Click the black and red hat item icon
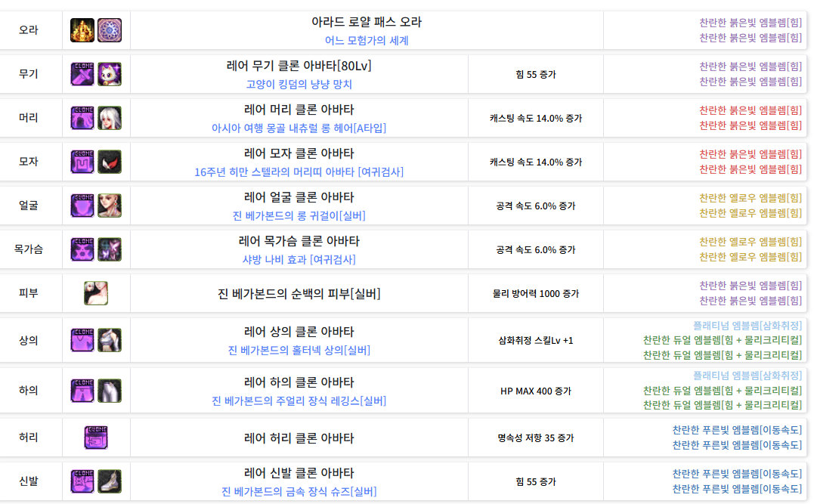 pyautogui.click(x=110, y=162)
